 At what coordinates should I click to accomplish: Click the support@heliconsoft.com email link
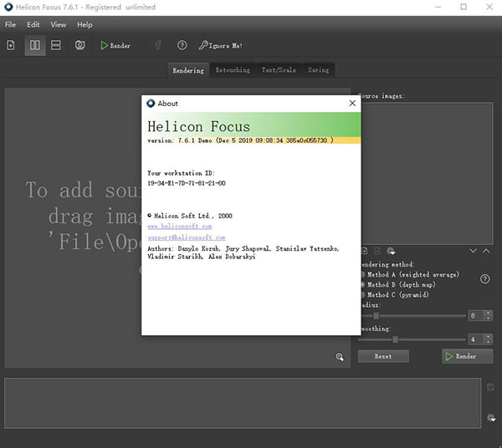coord(187,237)
